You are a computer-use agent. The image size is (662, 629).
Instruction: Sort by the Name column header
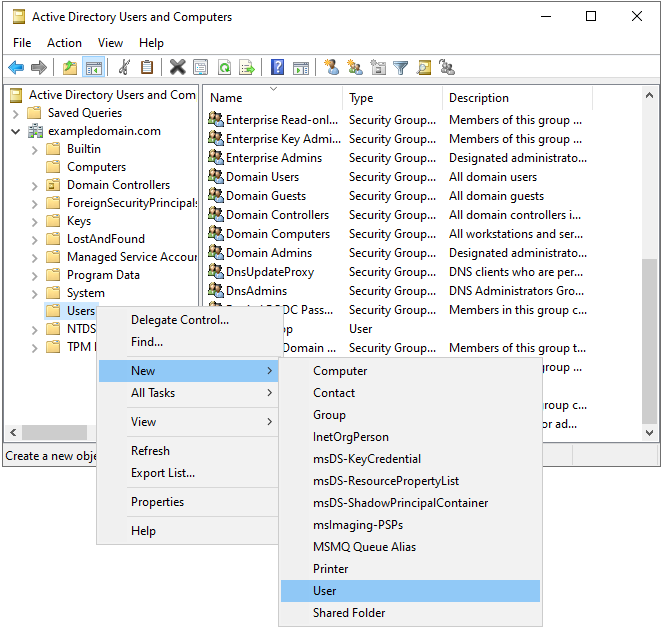273,98
